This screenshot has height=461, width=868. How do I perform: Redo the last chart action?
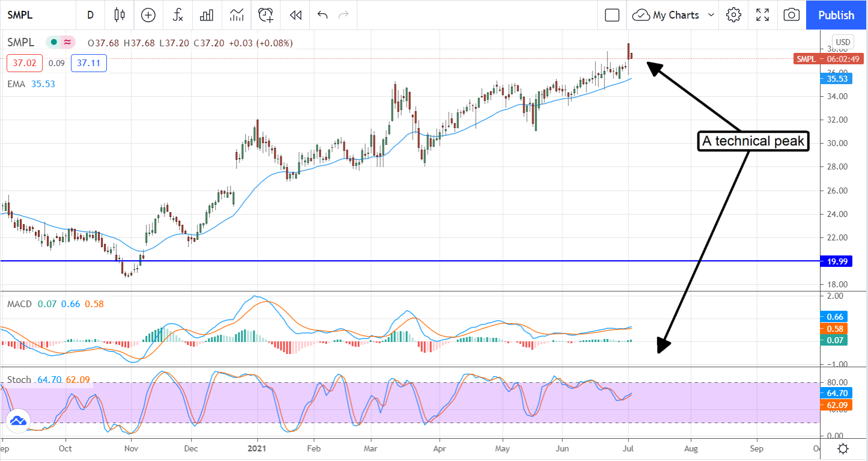tap(344, 15)
